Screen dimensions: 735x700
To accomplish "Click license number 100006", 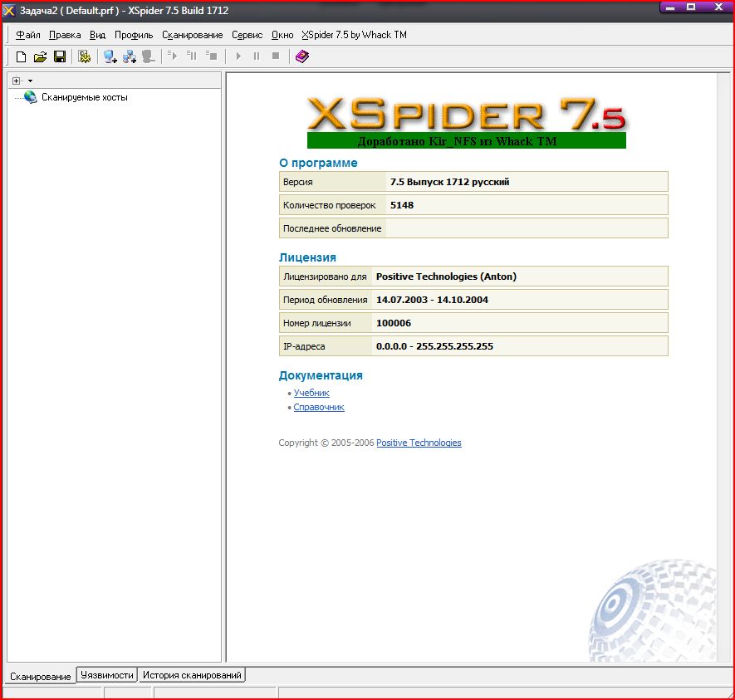I will 394,323.
